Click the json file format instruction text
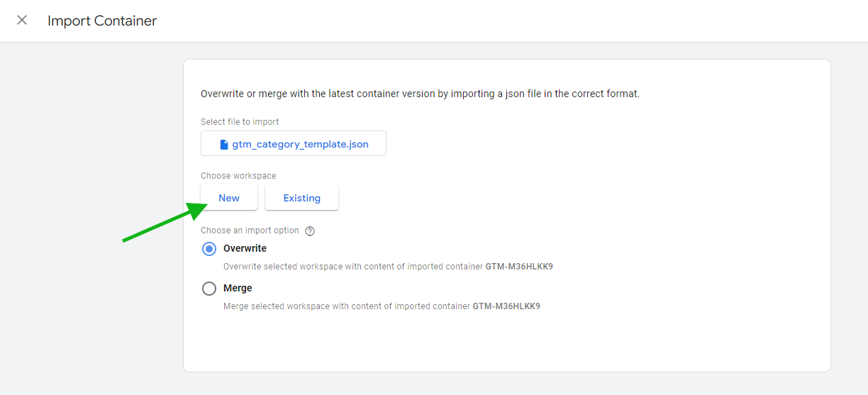Viewport: 868px width, 395px height. (x=420, y=94)
